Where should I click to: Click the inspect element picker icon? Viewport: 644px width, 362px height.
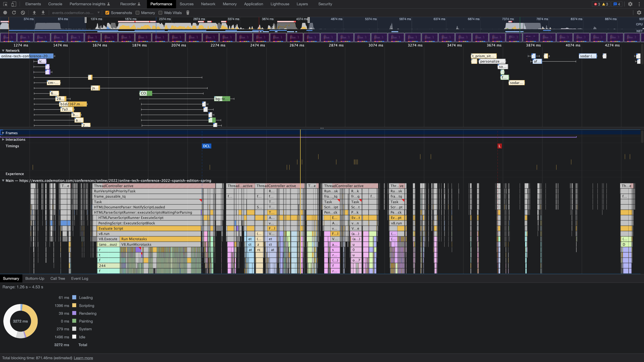[5, 4]
